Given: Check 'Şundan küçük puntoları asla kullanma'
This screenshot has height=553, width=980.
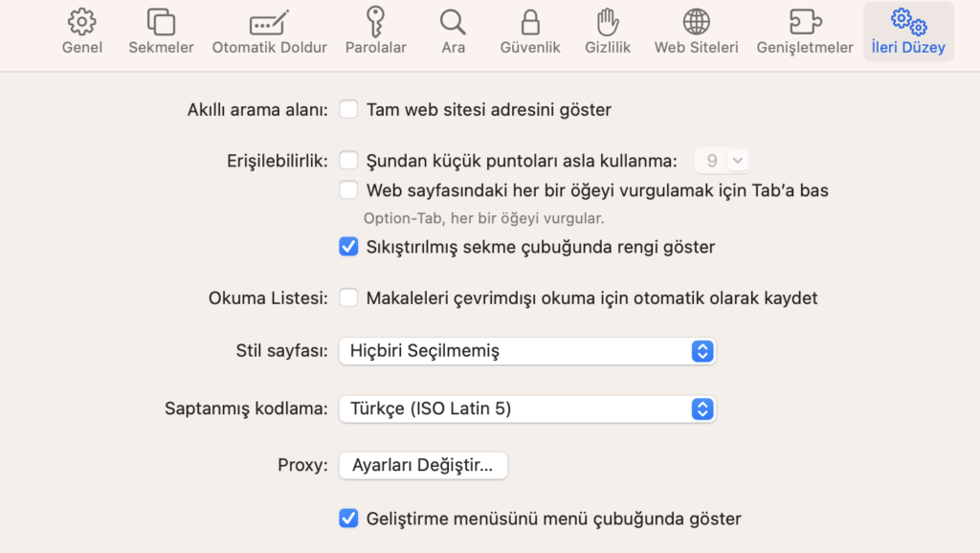Looking at the screenshot, I should click(x=348, y=160).
